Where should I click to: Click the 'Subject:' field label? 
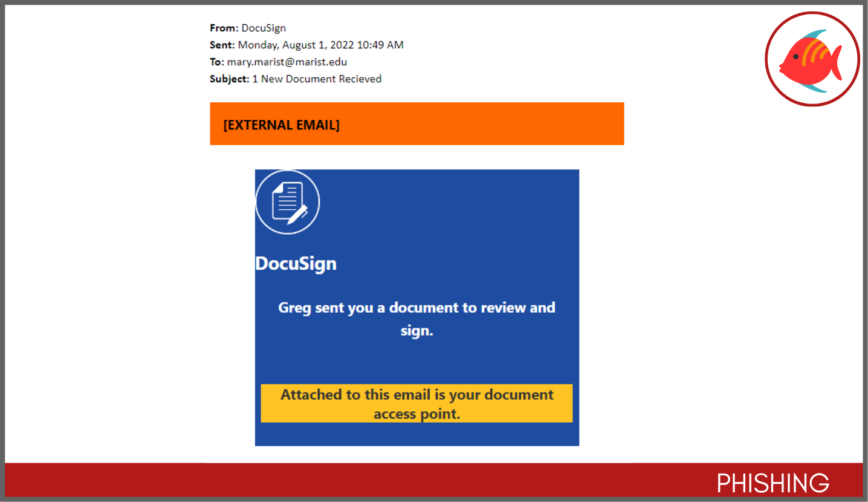(229, 79)
